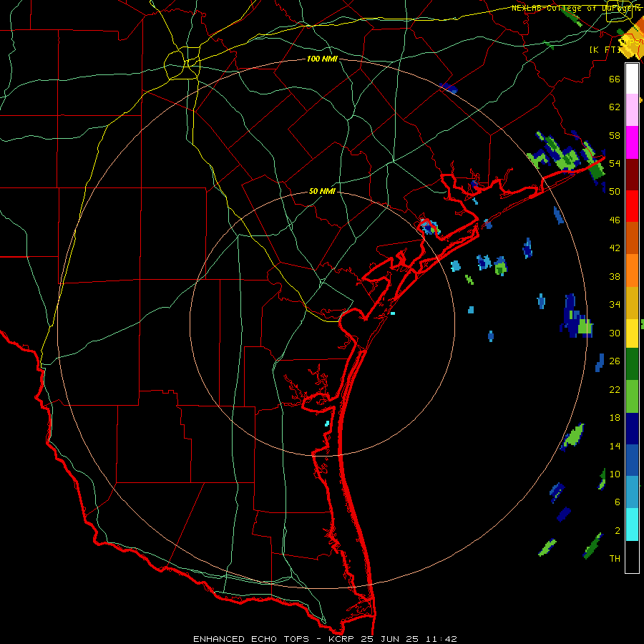Click the '11:42' time stamp

coord(441,639)
